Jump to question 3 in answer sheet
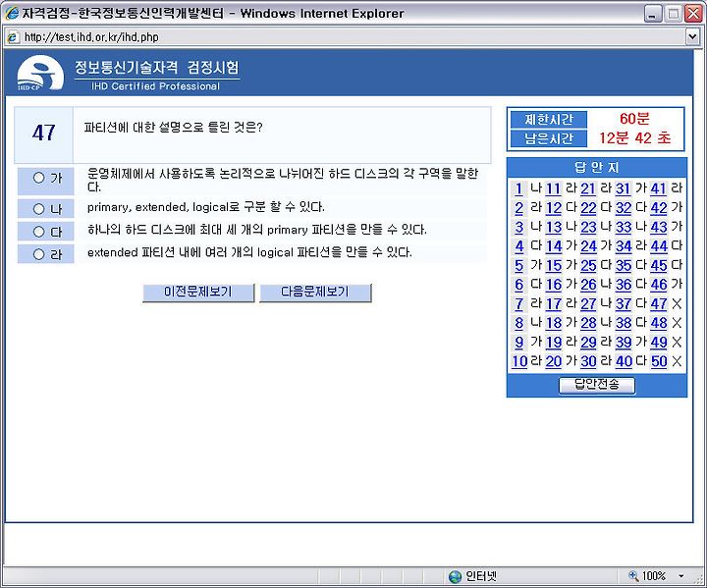This screenshot has width=707, height=588. click(519, 227)
